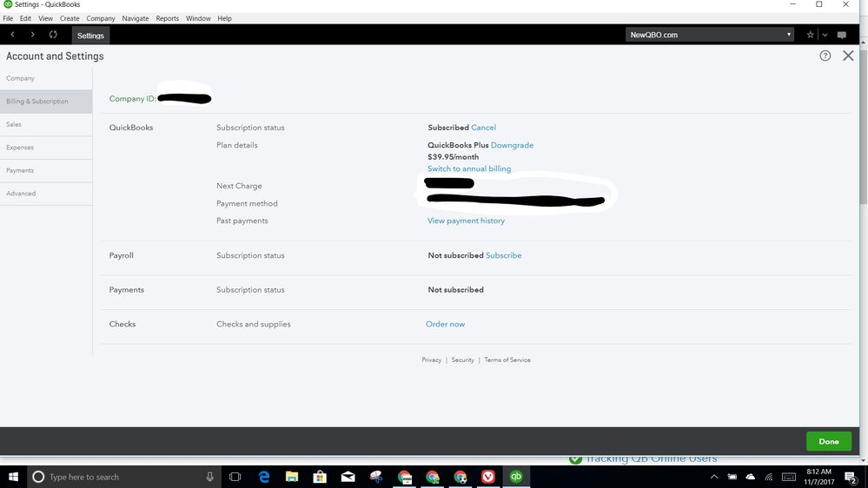This screenshot has height=488, width=868.
Task: Open the Privacy footer link
Action: [x=431, y=360]
